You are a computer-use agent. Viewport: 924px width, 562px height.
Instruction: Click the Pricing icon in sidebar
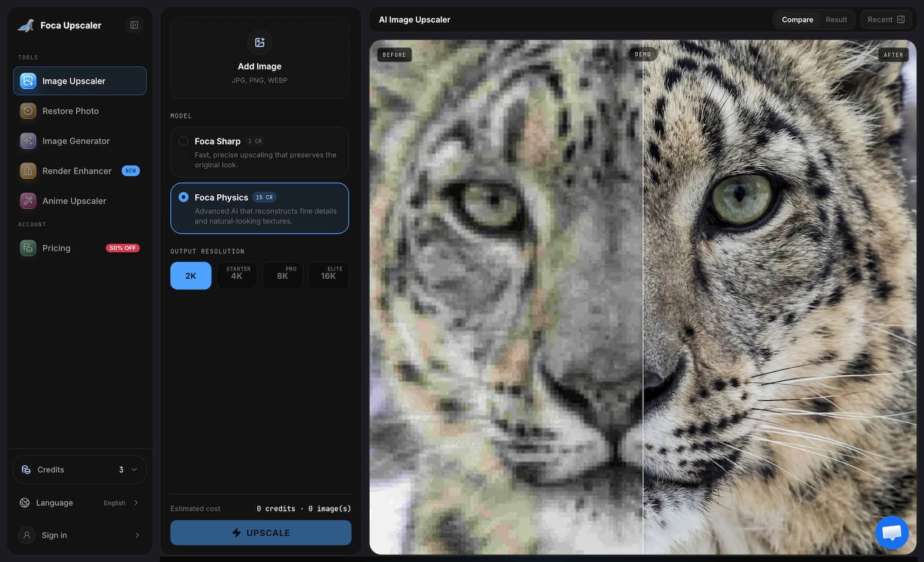(28, 248)
